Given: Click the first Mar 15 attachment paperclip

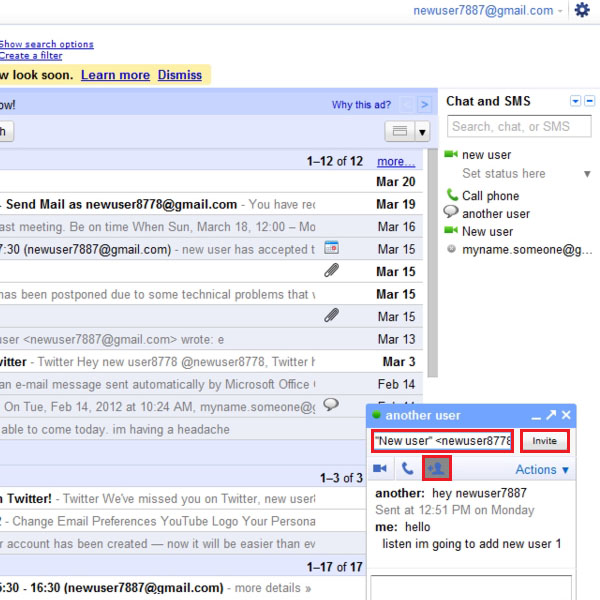Looking at the screenshot, I should tap(331, 270).
